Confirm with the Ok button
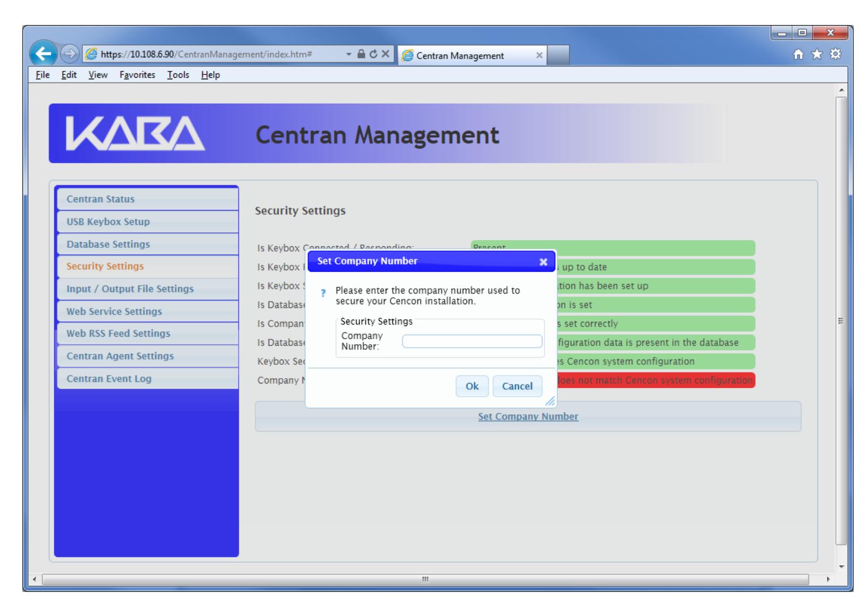 [472, 386]
